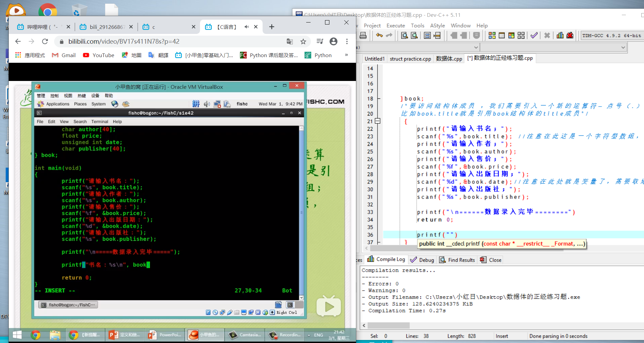Viewport: 644px width, 343px height.
Task: Click the red delete profiling information icon
Action: [x=570, y=35]
